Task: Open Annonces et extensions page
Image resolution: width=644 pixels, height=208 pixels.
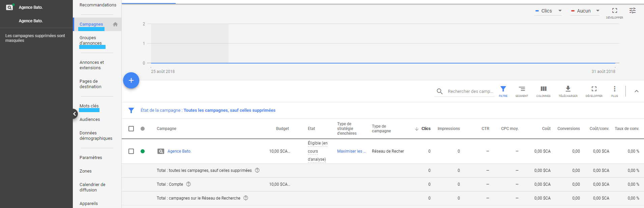Action: point(92,65)
